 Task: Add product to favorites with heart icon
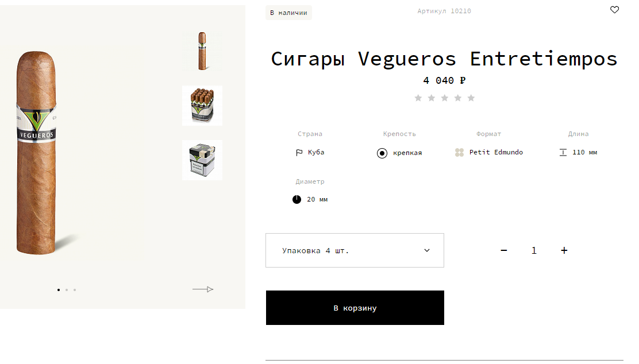point(614,10)
